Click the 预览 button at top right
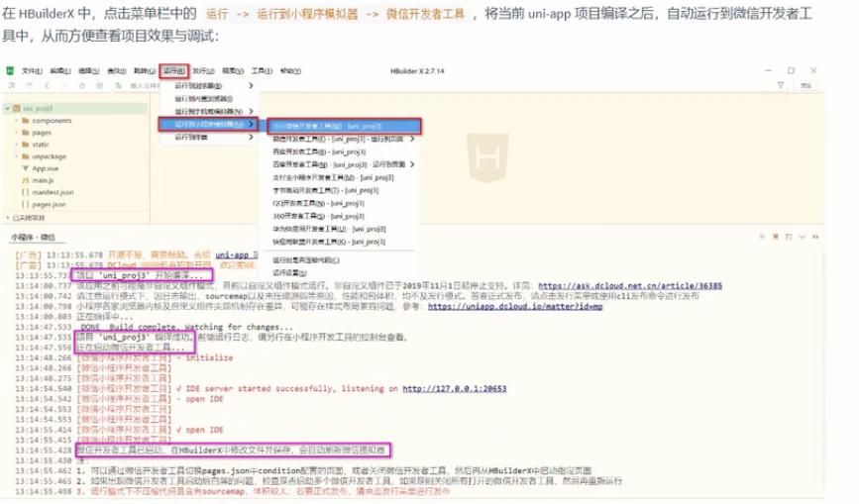This screenshot has height=504, width=859. pos(805,85)
